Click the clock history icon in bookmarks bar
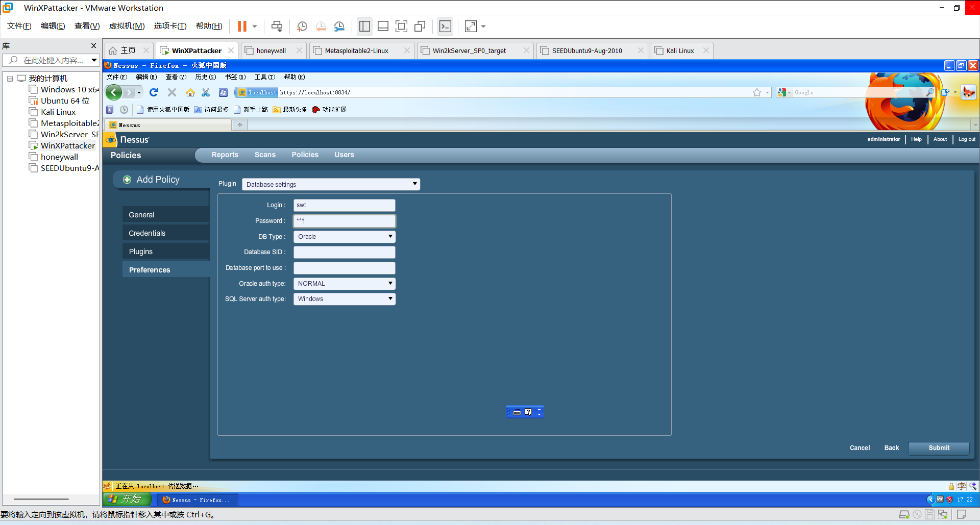This screenshot has height=525, width=980. [x=124, y=109]
